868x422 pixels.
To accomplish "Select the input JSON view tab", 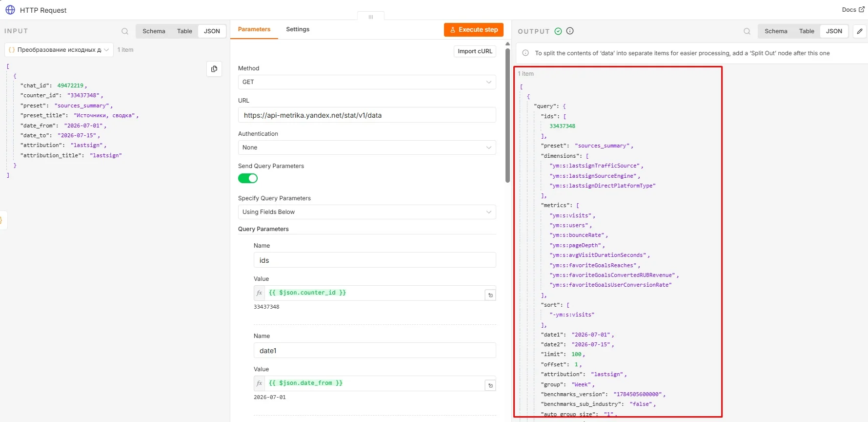I will coord(212,31).
